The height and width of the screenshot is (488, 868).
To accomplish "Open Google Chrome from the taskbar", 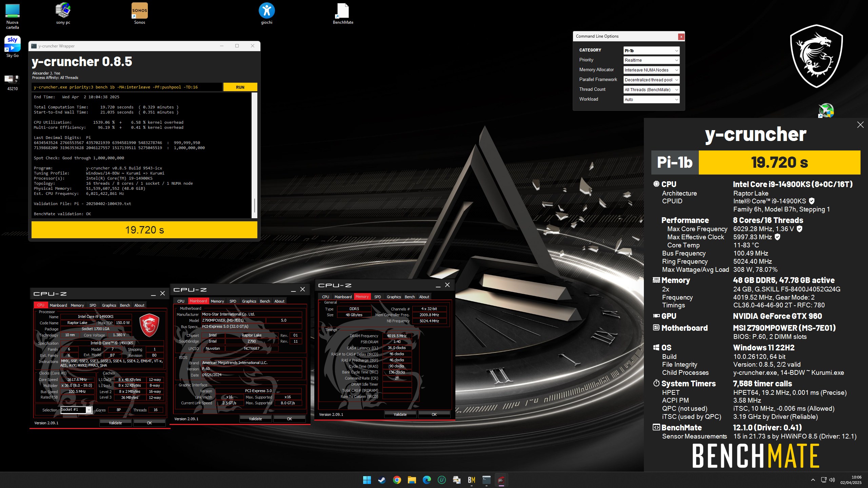I will point(397,480).
